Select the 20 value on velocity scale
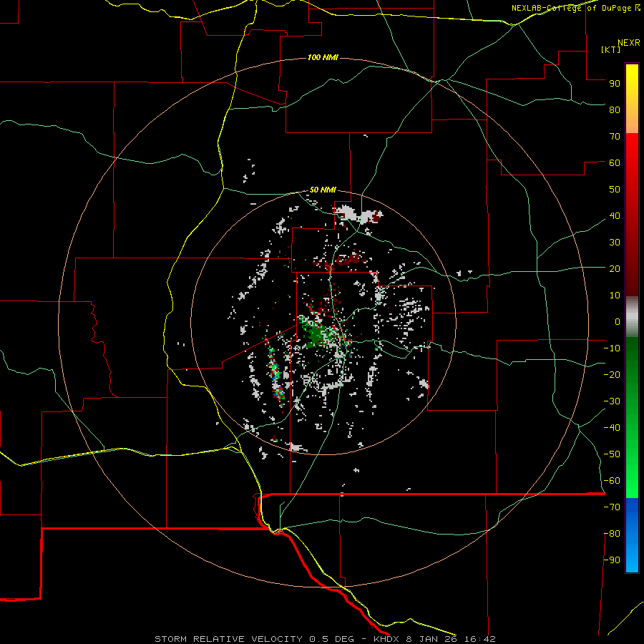This screenshot has height=644, width=644. (615, 268)
